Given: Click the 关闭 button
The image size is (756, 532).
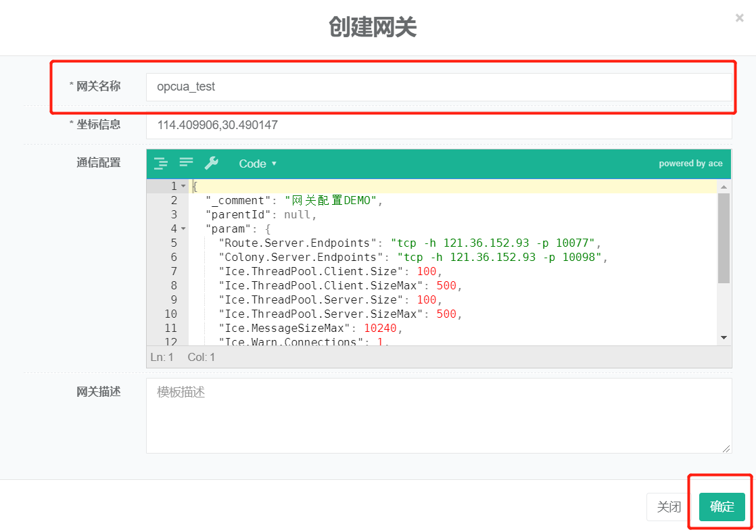Looking at the screenshot, I should click(x=669, y=507).
